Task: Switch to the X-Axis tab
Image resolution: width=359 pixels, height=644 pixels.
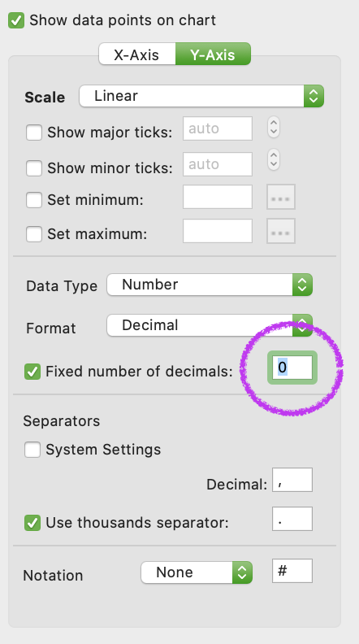Action: point(136,54)
